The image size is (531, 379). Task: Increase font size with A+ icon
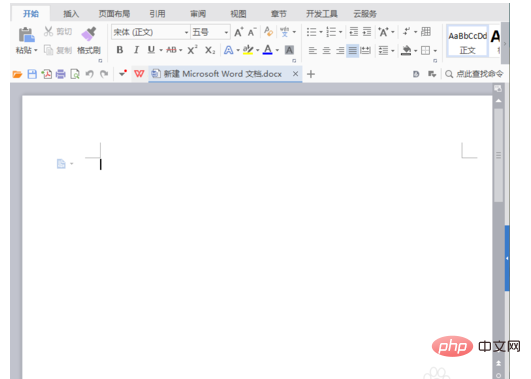pos(239,32)
